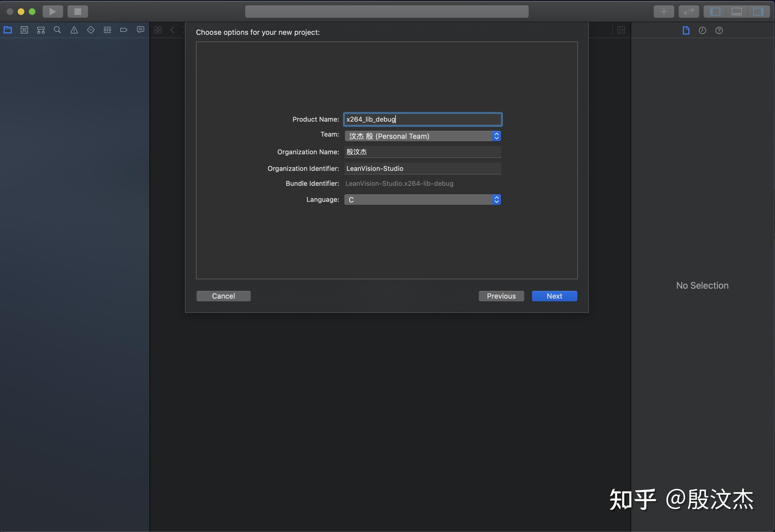Show the Report navigator speech bubble
775x532 pixels.
(140, 30)
